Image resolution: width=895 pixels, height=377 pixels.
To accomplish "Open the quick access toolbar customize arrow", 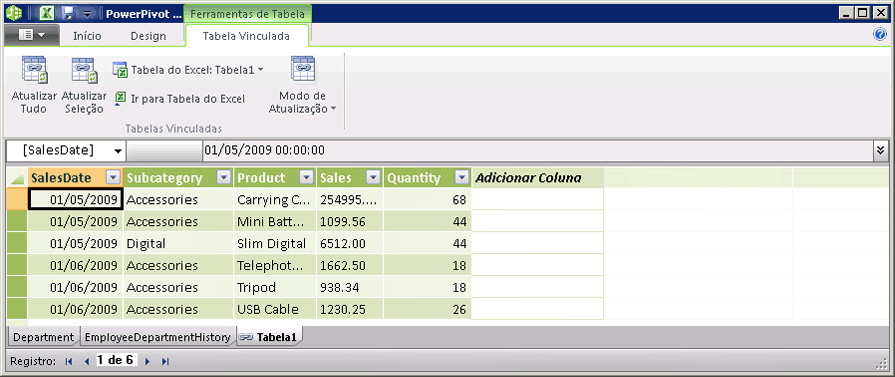I will pos(86,13).
